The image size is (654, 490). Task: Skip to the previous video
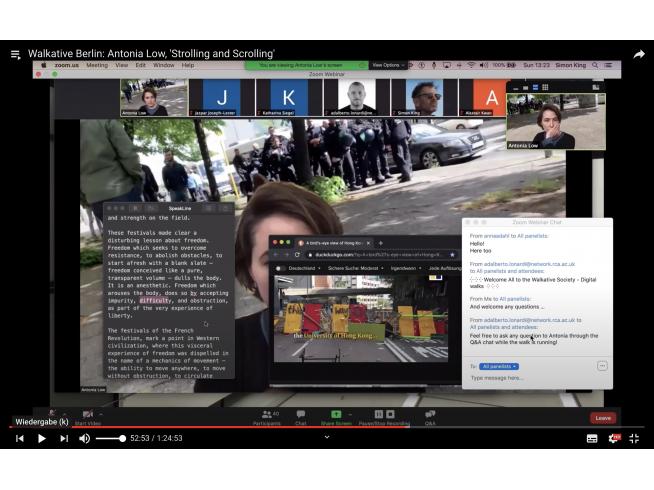pyautogui.click(x=19, y=438)
